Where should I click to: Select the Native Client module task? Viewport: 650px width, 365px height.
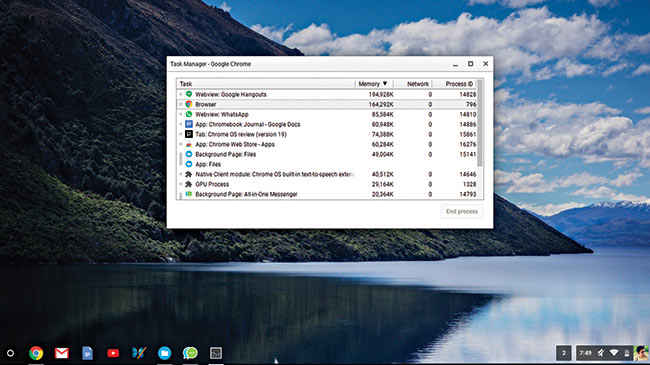click(327, 174)
